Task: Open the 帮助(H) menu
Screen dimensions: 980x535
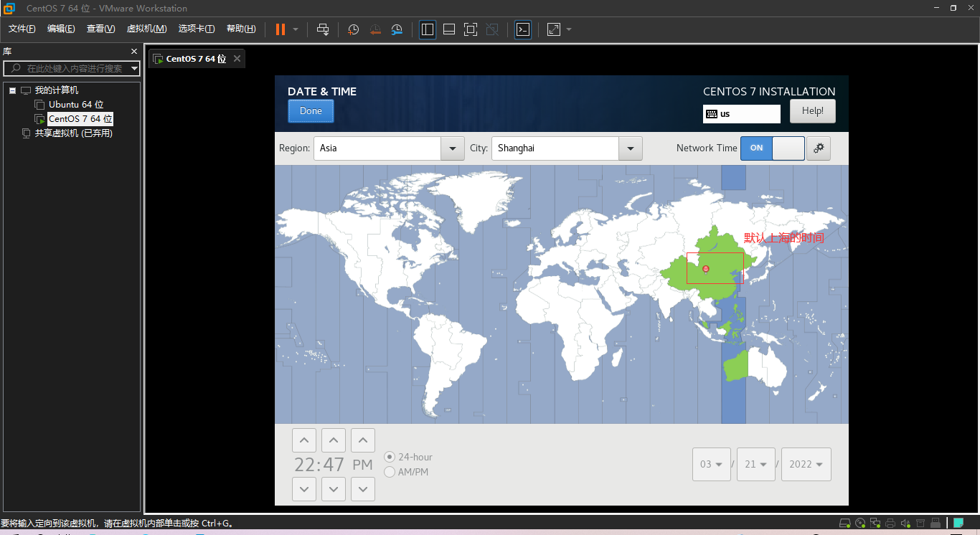Action: (x=241, y=29)
